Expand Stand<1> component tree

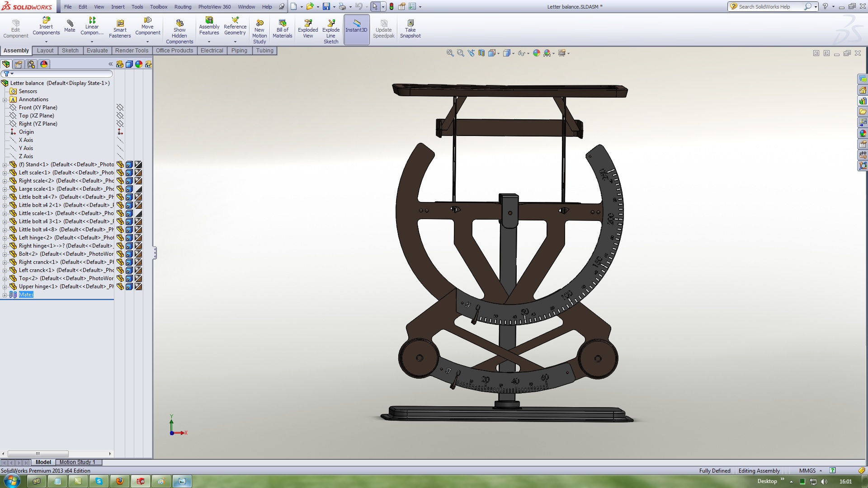(5, 165)
